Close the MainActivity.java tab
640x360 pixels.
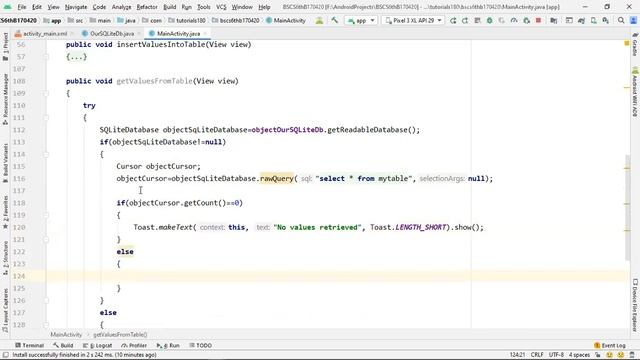[x=205, y=33]
